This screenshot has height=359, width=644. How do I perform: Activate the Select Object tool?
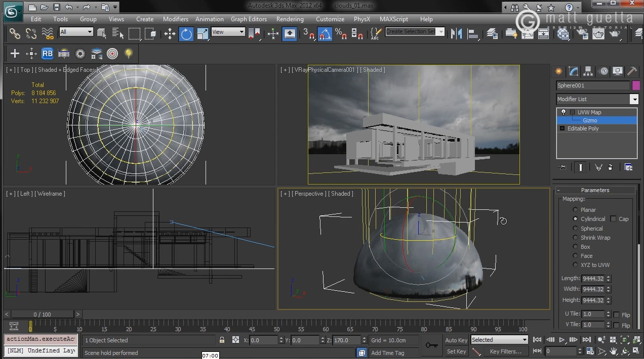point(102,34)
